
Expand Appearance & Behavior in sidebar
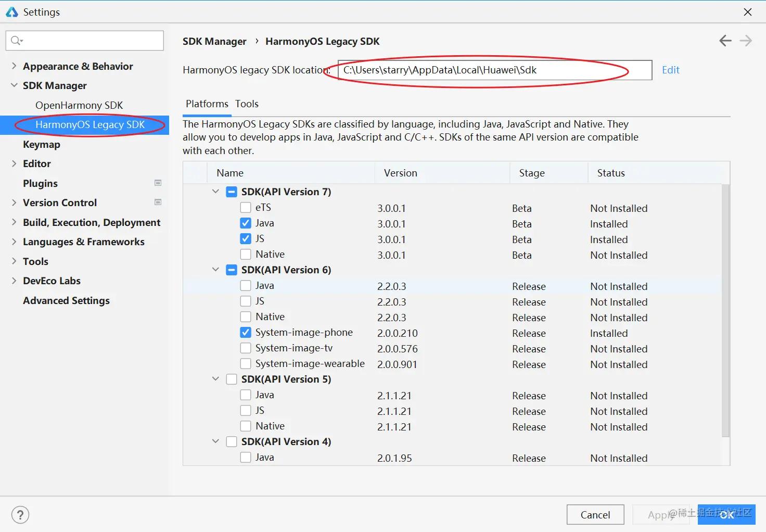pos(14,66)
